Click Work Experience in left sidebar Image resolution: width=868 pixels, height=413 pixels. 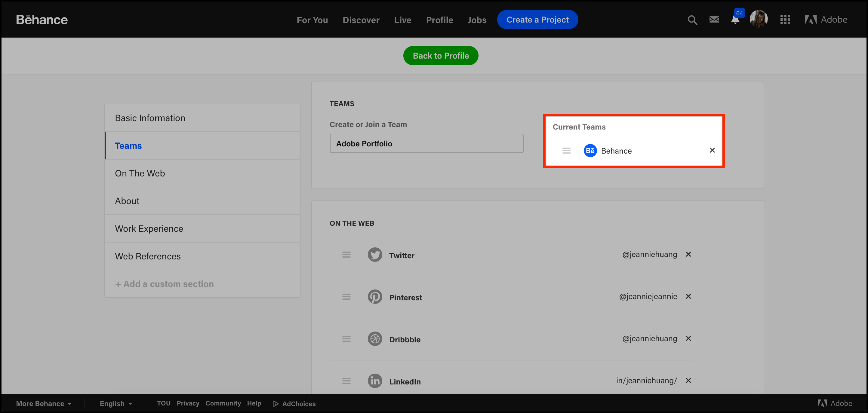point(149,228)
